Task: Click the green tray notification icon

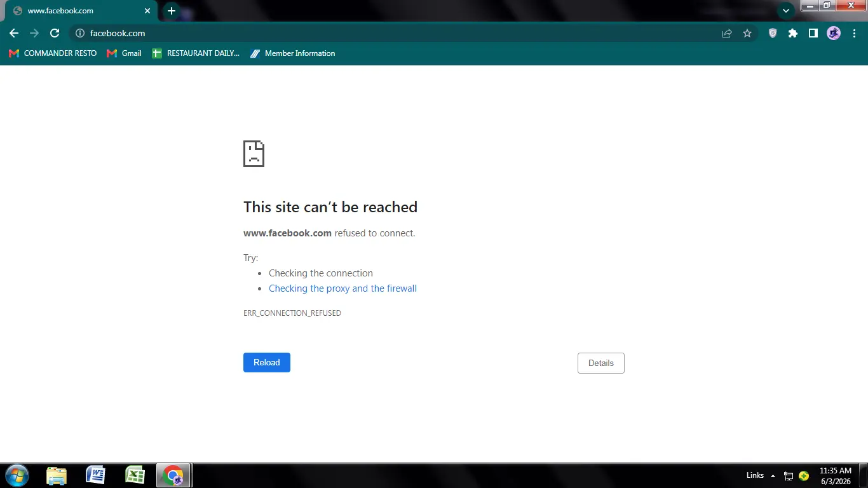Action: tap(804, 475)
